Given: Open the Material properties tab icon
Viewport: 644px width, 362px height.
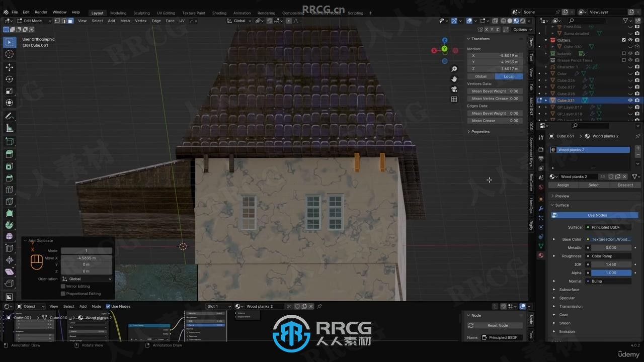Looking at the screenshot, I should click(x=541, y=255).
